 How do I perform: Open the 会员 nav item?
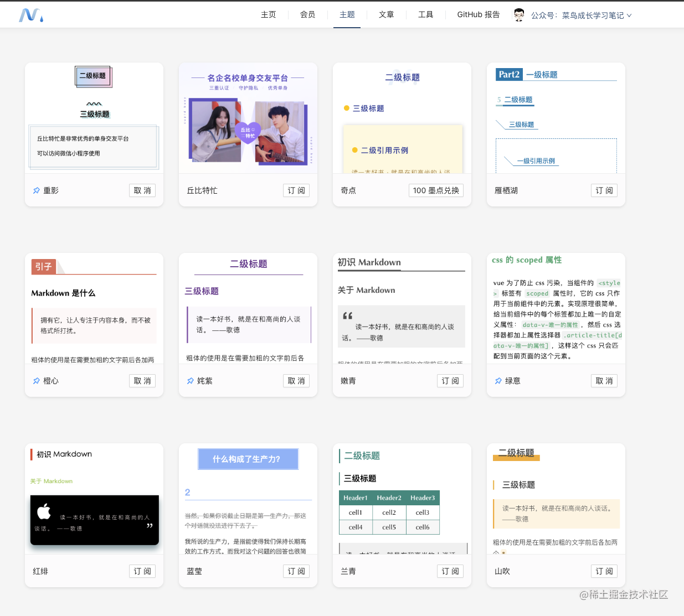308,14
